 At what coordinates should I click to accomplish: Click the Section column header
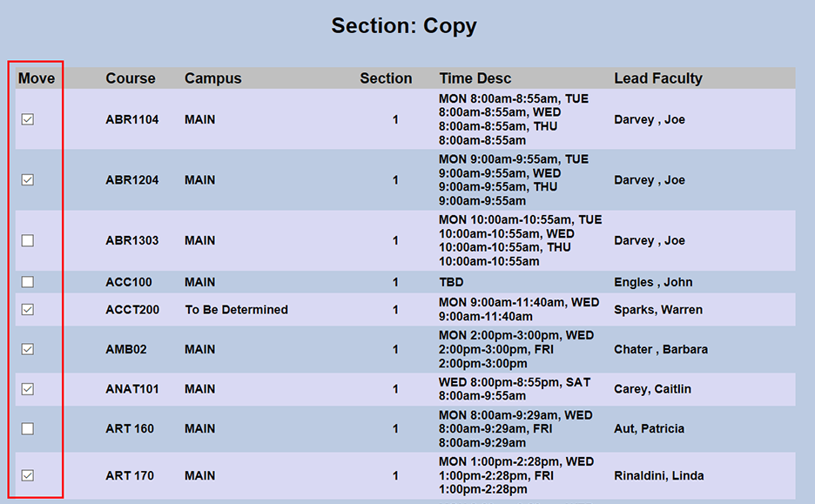[x=386, y=77]
